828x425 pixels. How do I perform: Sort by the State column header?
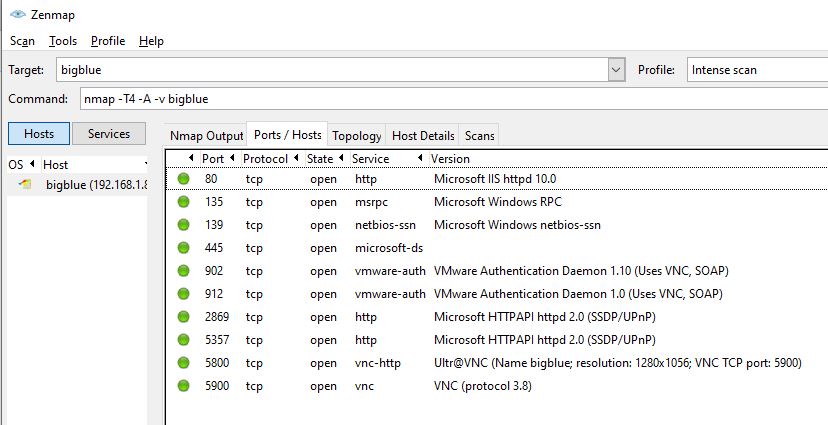click(325, 158)
